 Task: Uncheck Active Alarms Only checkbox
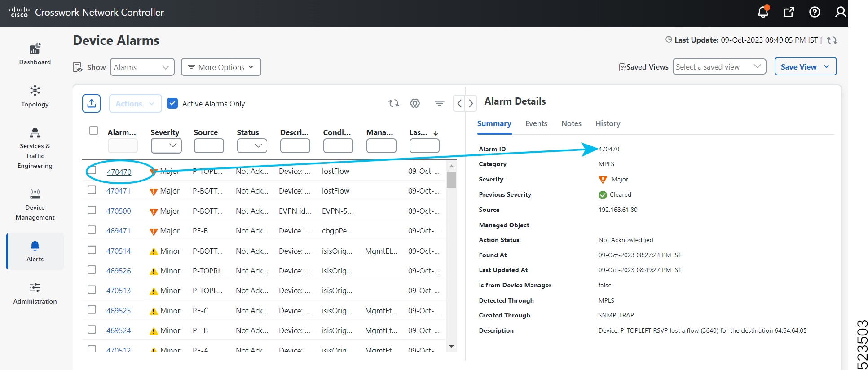[172, 104]
